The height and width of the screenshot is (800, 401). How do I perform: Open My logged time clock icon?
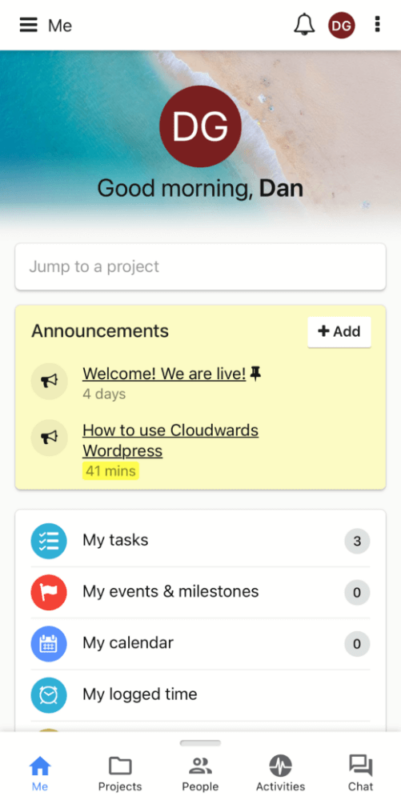(49, 695)
